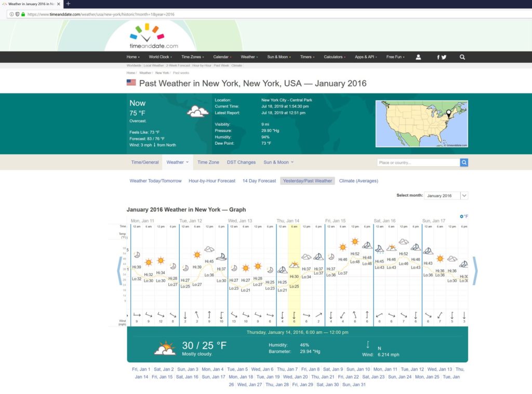This screenshot has width=532, height=394.
Task: Select the DST Changes tab
Action: pyautogui.click(x=241, y=162)
